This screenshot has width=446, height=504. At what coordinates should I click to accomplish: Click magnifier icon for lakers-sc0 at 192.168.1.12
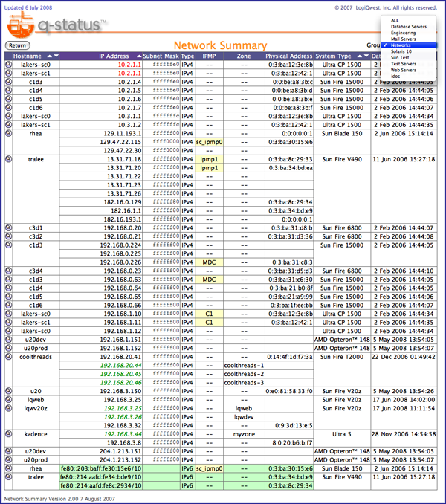click(x=9, y=331)
